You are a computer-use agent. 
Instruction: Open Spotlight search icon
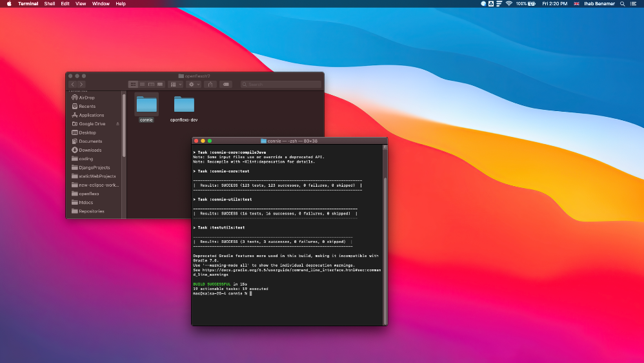623,4
